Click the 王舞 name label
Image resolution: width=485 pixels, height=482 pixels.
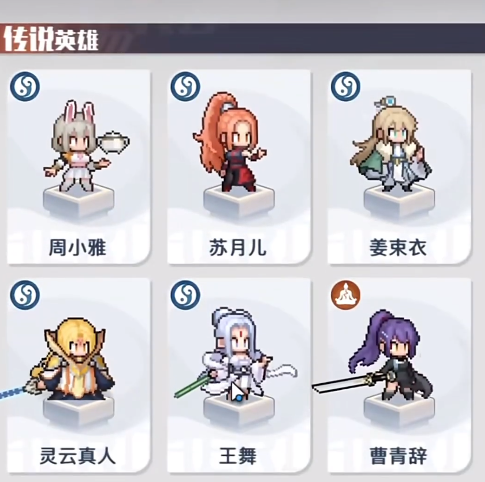coord(238,456)
